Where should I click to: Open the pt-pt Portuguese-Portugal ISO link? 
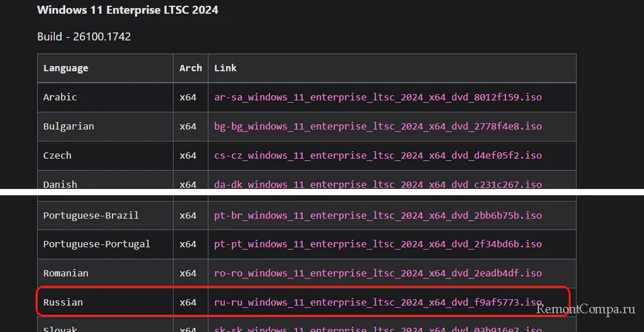(378, 244)
